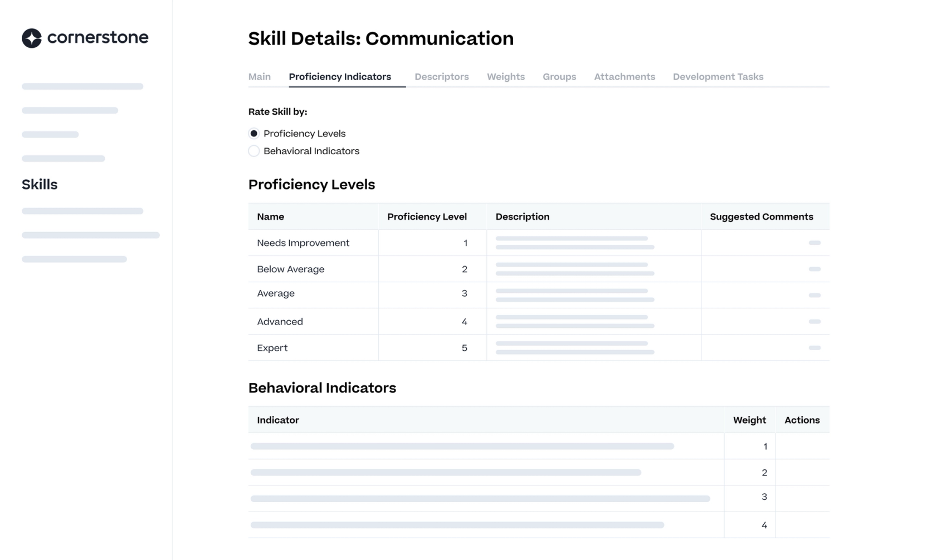Open the Attachments tab
Viewport: 927px width, 560px height.
click(x=624, y=77)
